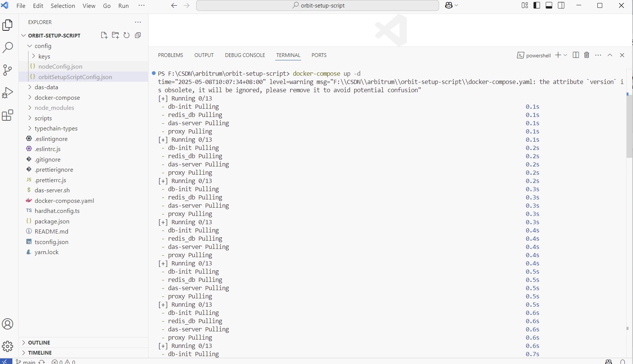Open the Extensions view
This screenshot has height=364, width=633.
[7, 115]
